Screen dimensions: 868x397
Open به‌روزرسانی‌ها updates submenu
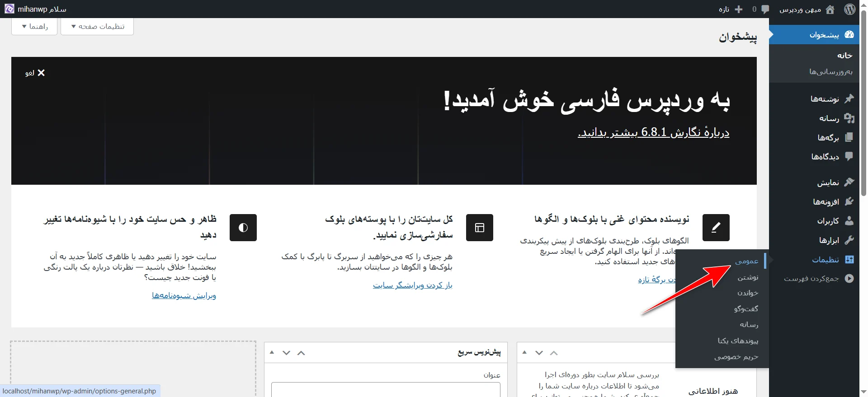831,71
